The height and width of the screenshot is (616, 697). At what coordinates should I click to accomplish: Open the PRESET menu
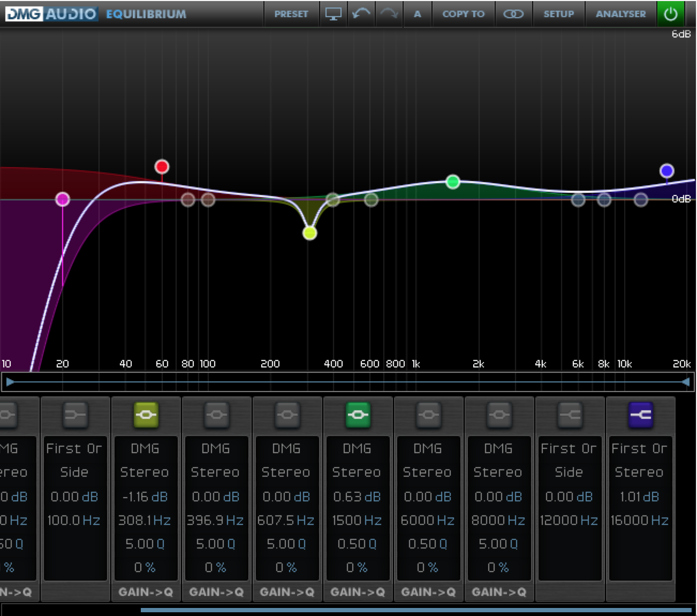pos(291,14)
